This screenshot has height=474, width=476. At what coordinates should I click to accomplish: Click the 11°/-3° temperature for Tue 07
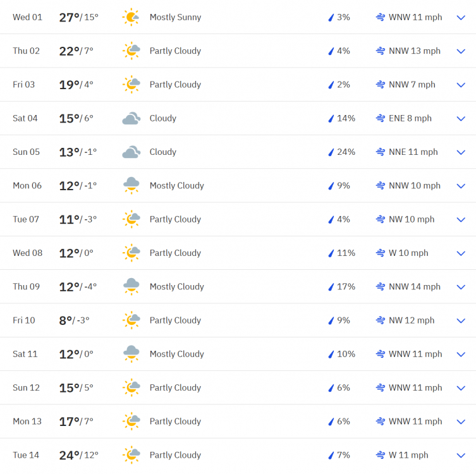(78, 219)
